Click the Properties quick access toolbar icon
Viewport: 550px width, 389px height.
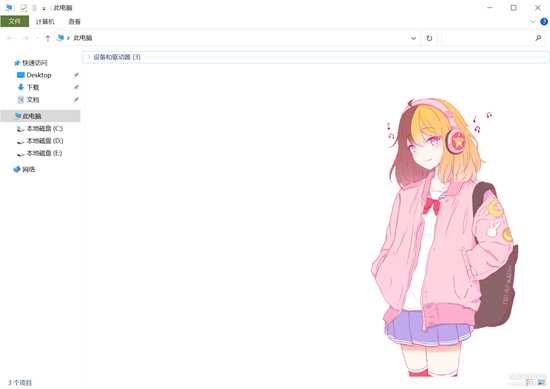(x=23, y=7)
